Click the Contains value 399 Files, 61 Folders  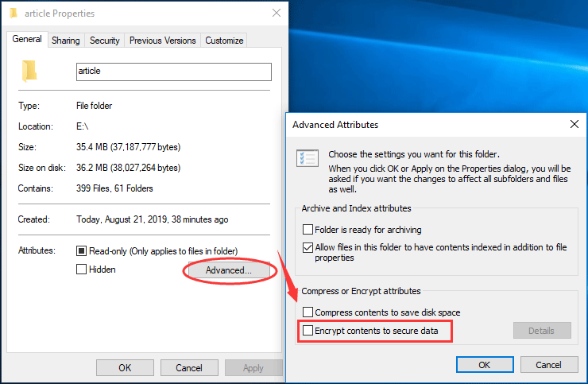tap(114, 188)
